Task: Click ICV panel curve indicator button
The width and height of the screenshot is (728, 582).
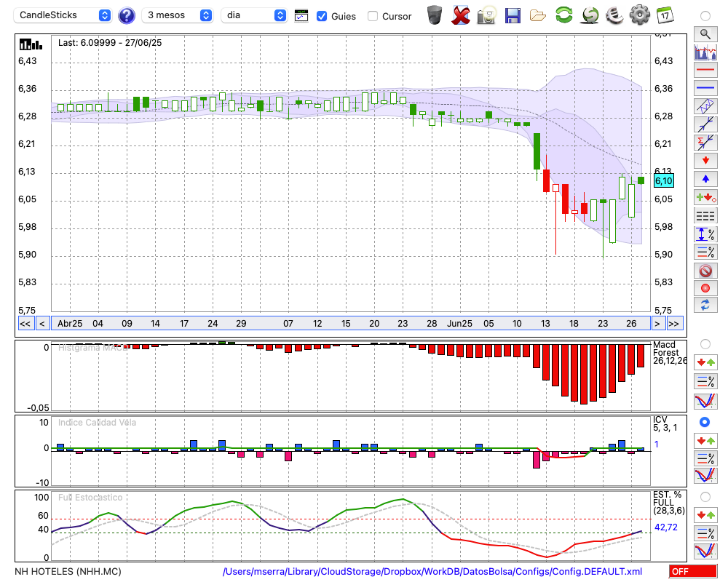Action: pos(705,477)
